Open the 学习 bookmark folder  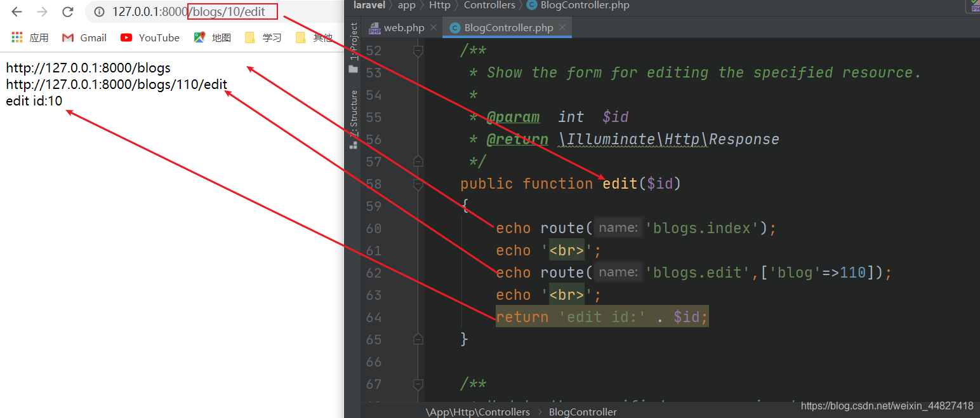[x=263, y=37]
